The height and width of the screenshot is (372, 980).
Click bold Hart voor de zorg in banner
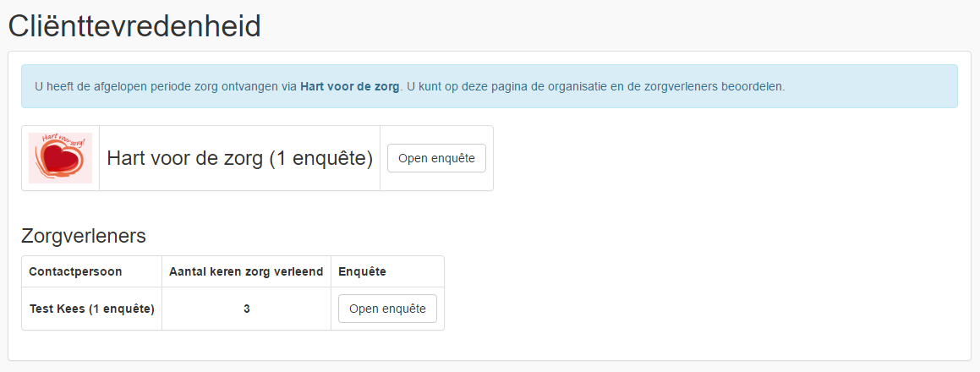click(x=349, y=87)
